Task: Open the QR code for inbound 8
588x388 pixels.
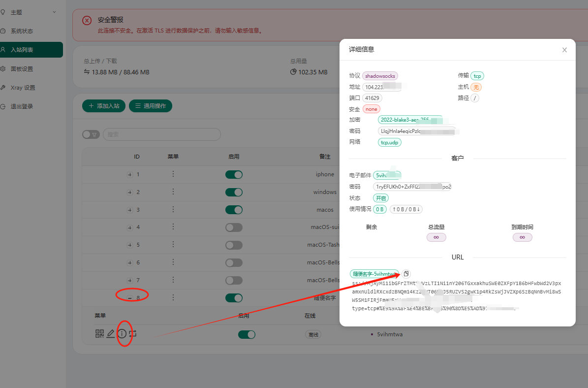Action: click(x=100, y=333)
